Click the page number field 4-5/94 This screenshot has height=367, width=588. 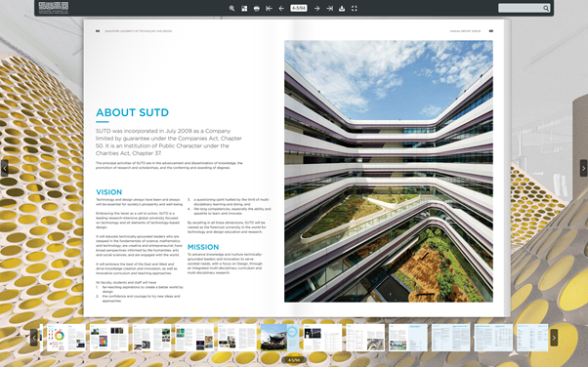click(x=299, y=8)
